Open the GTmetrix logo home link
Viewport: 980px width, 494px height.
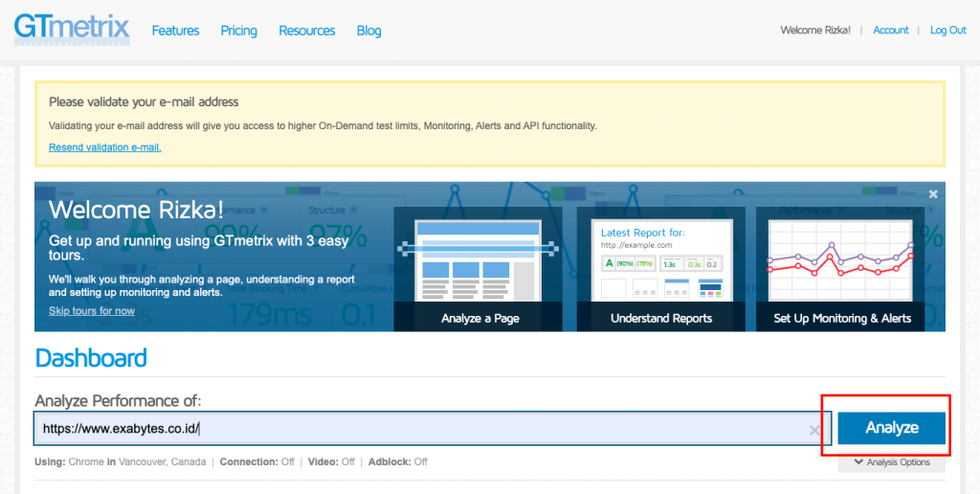[72, 29]
